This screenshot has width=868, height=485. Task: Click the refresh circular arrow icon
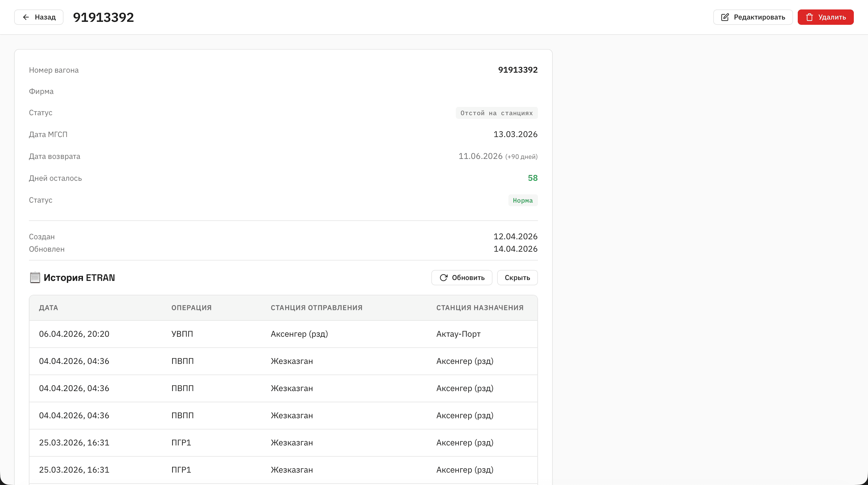pos(443,278)
